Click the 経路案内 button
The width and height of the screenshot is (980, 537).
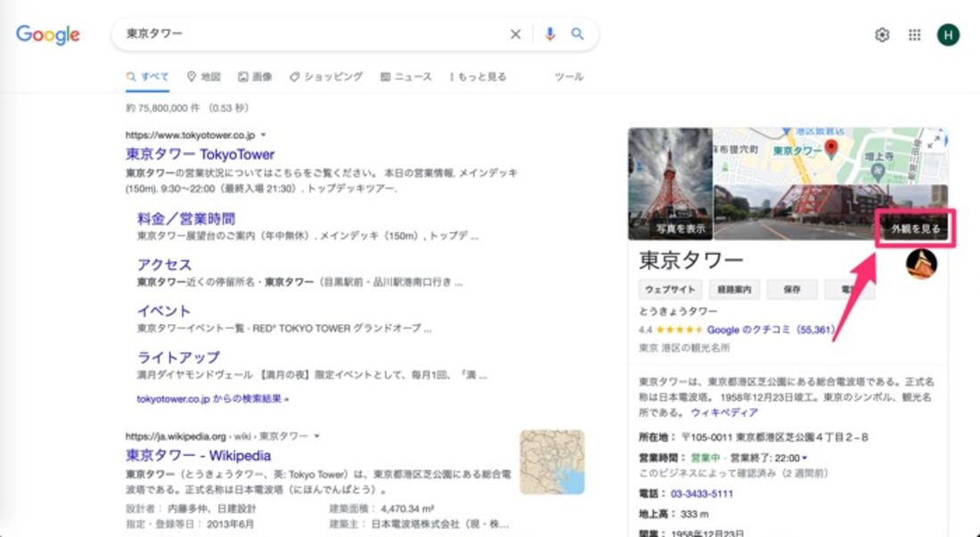[x=734, y=289]
